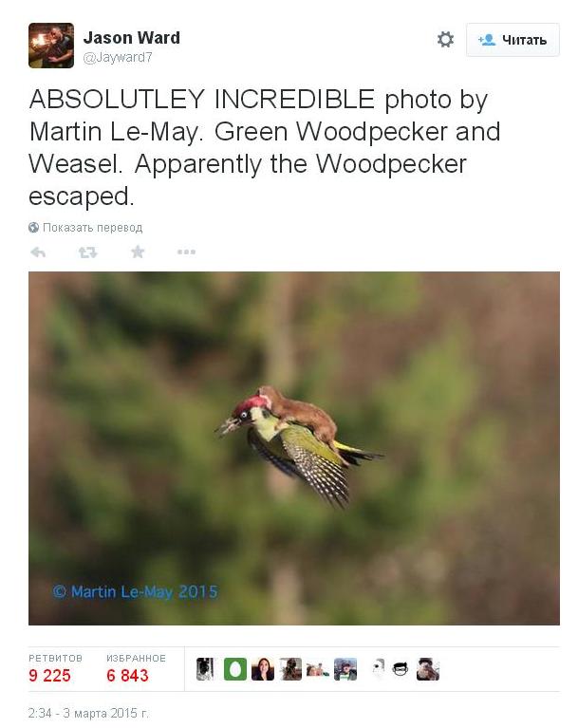The height and width of the screenshot is (728, 578).
Task: Retweet using the retweet arrows icon
Action: point(87,252)
